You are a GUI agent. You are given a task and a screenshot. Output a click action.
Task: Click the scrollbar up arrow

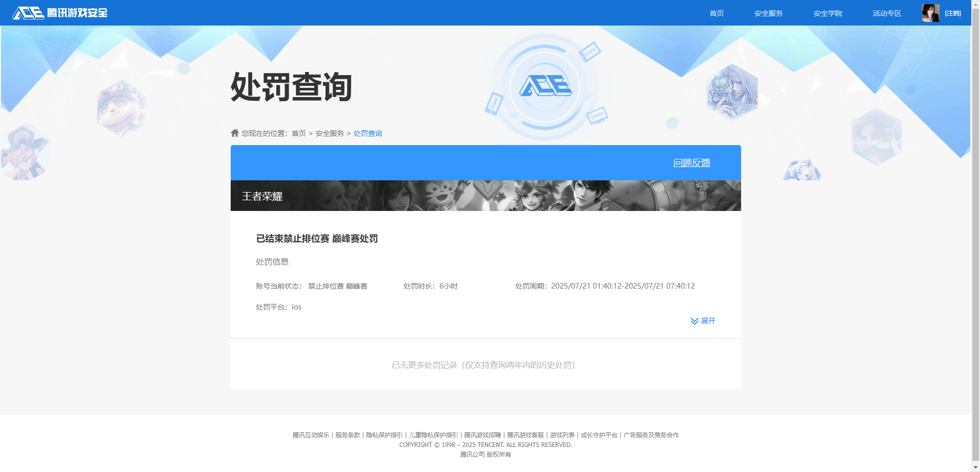[x=975, y=4]
